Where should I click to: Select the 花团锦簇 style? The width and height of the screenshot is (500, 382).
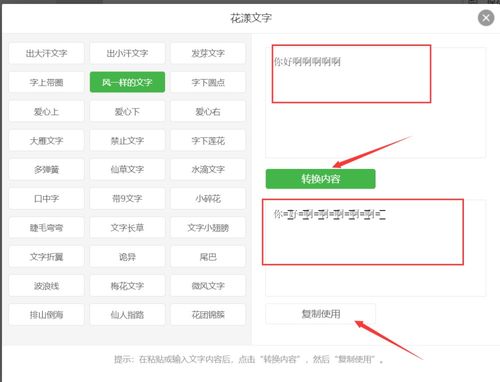208,314
